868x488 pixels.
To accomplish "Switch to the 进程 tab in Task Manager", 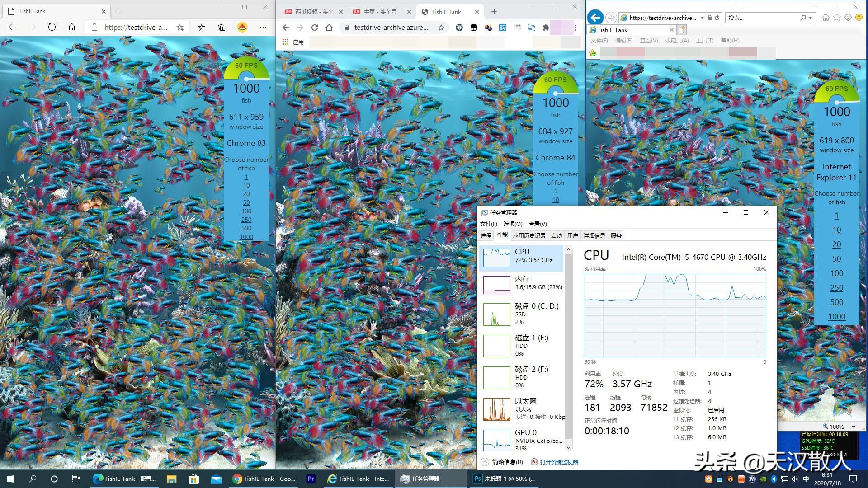I will pyautogui.click(x=486, y=235).
